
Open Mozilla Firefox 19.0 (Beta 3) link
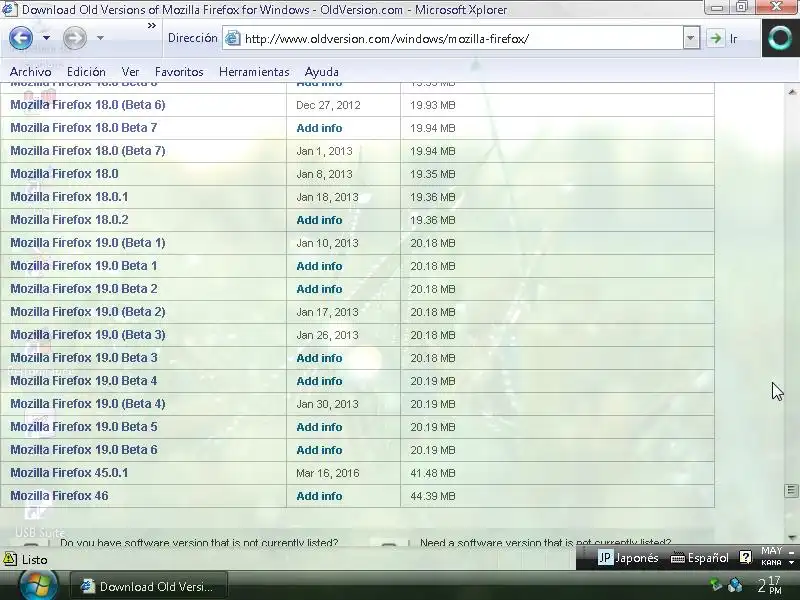pyautogui.click(x=88, y=334)
